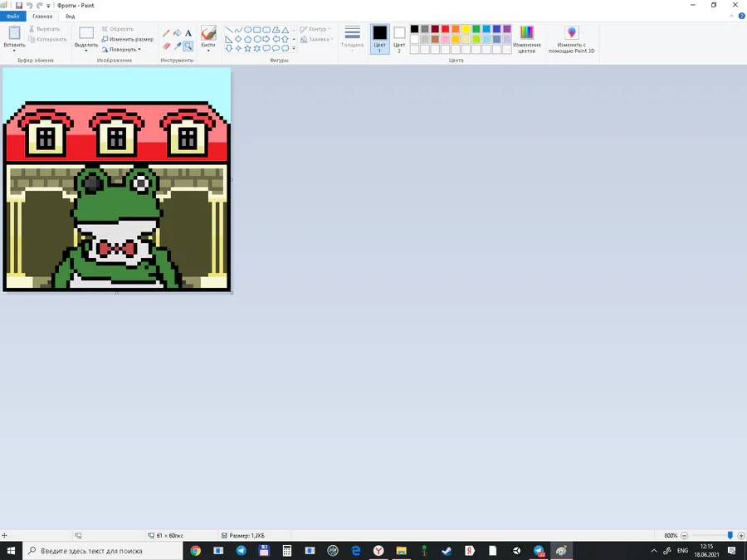Pick the green color swatch
The width and height of the screenshot is (747, 560).
pos(476,29)
